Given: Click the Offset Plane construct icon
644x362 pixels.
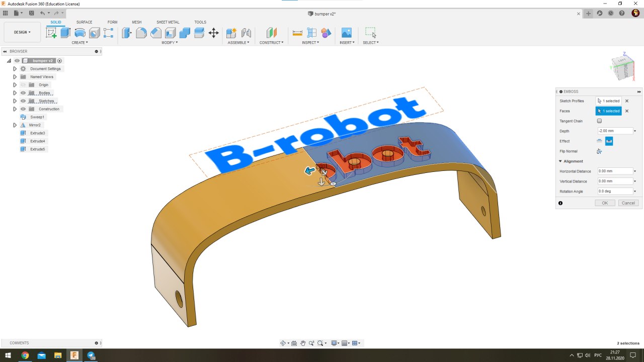Looking at the screenshot, I should click(x=272, y=33).
